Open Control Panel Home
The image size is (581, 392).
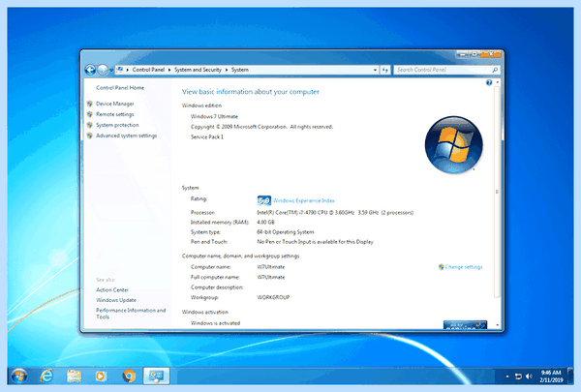[x=120, y=88]
